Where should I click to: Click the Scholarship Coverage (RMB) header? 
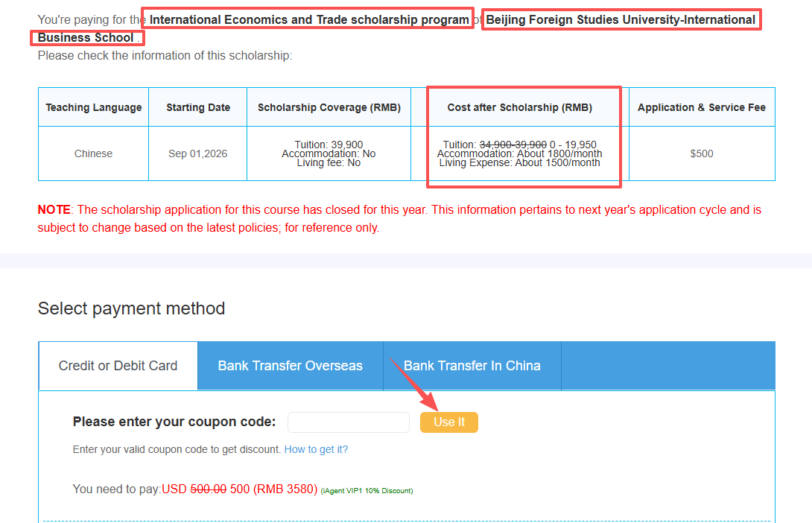pyautogui.click(x=329, y=107)
